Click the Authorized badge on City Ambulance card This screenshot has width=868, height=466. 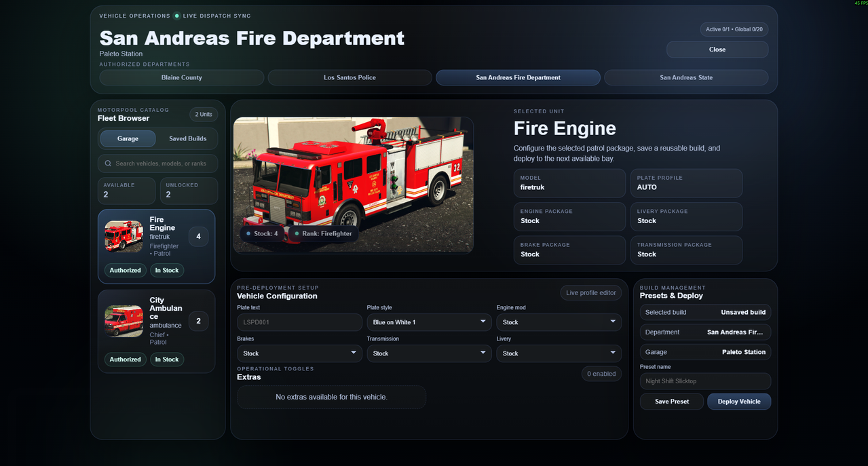click(126, 360)
